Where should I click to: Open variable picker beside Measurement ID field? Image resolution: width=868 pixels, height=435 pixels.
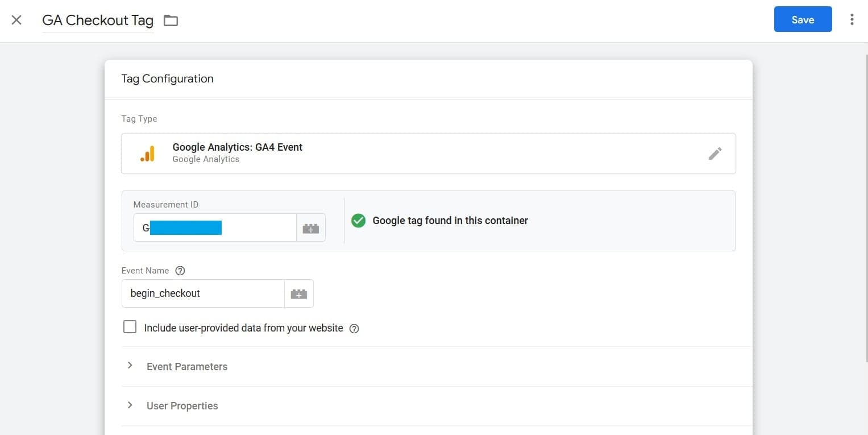tap(310, 227)
